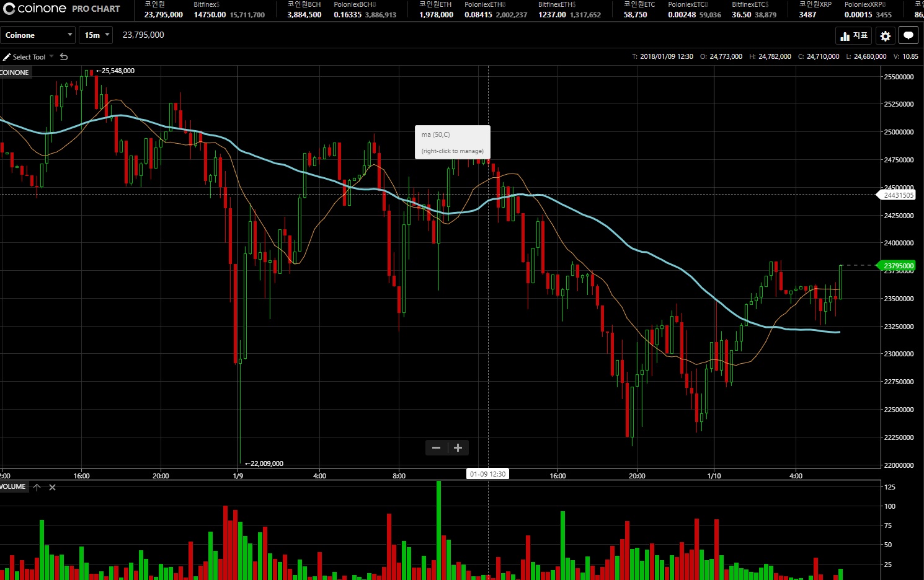Screen dimensions: 924x580
Task: Click the green current price tag 23795000
Action: click(x=897, y=266)
